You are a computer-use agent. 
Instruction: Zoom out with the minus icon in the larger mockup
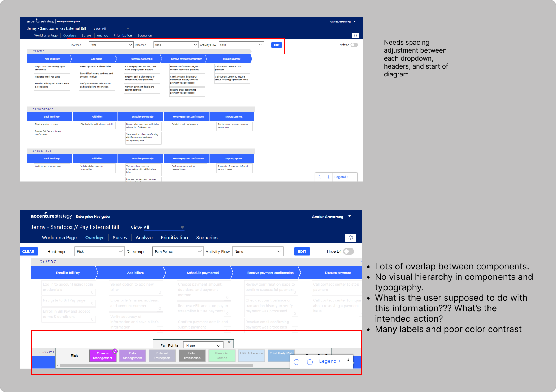coord(297,362)
